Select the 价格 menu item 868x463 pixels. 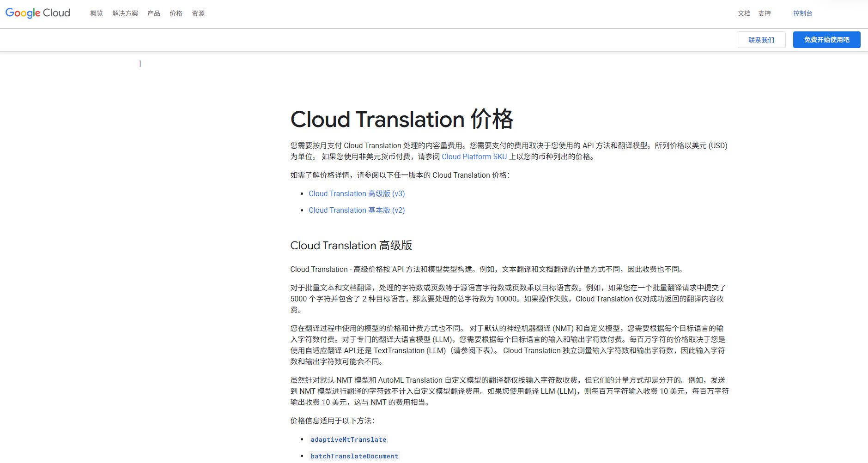[176, 13]
